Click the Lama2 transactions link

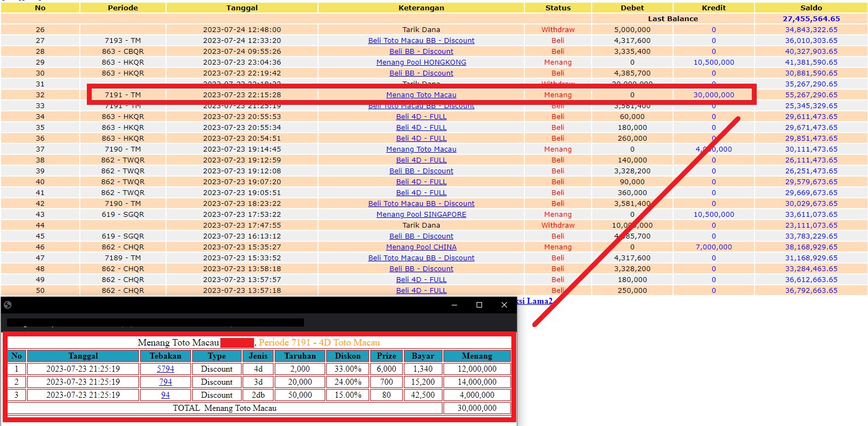pos(535,301)
